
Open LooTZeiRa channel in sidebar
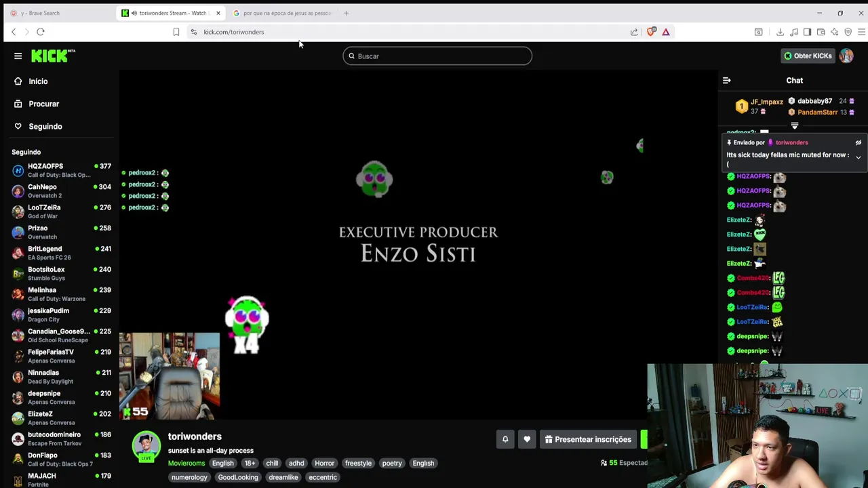tap(61, 211)
